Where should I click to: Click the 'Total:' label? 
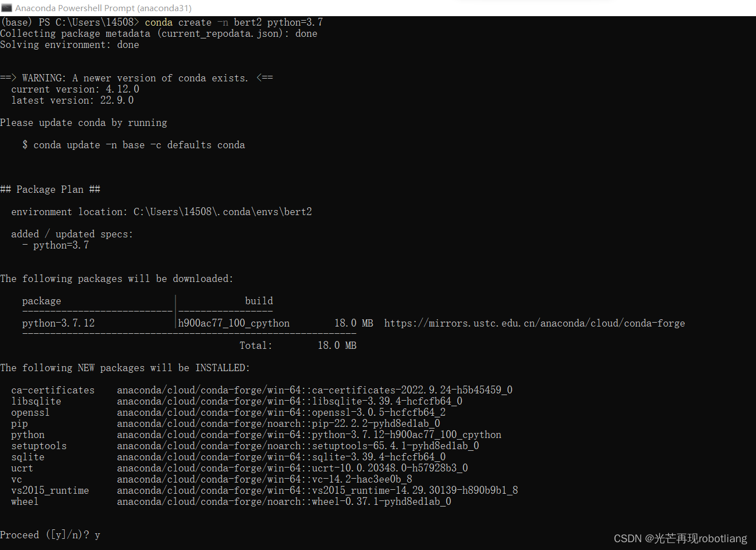(x=256, y=345)
